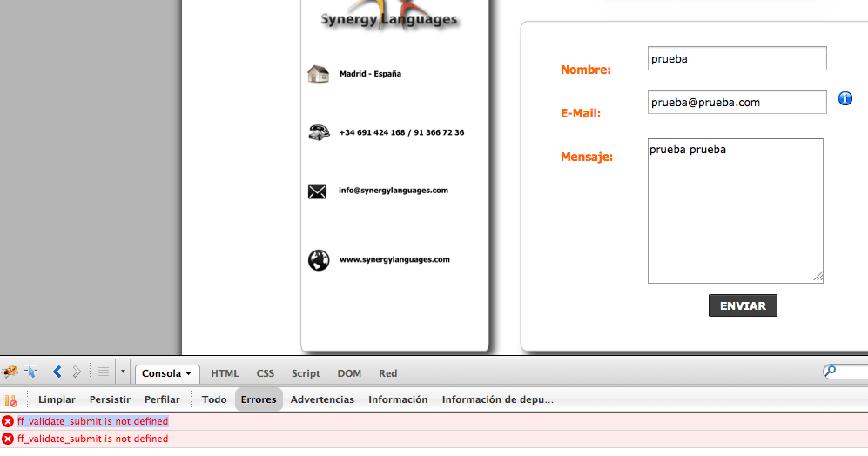Switch to the DOM panel
The image size is (868, 456).
point(349,373)
